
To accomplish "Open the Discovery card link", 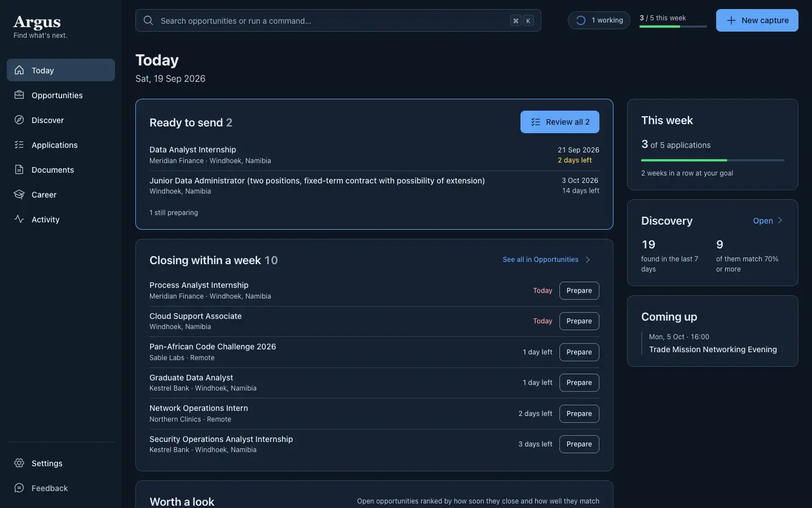I will [x=768, y=221].
